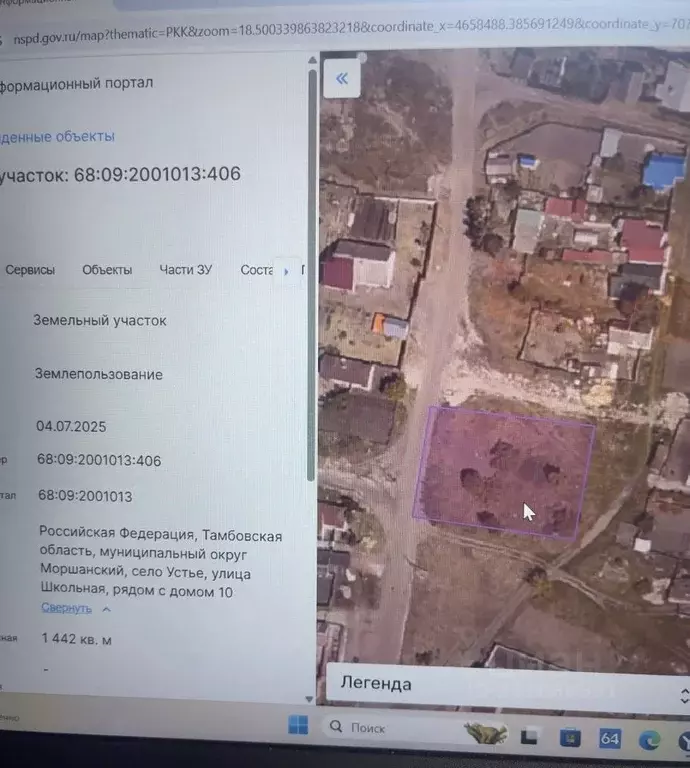Click the taskbar search magnifier icon
Image resolution: width=690 pixels, height=768 pixels.
(x=336, y=726)
